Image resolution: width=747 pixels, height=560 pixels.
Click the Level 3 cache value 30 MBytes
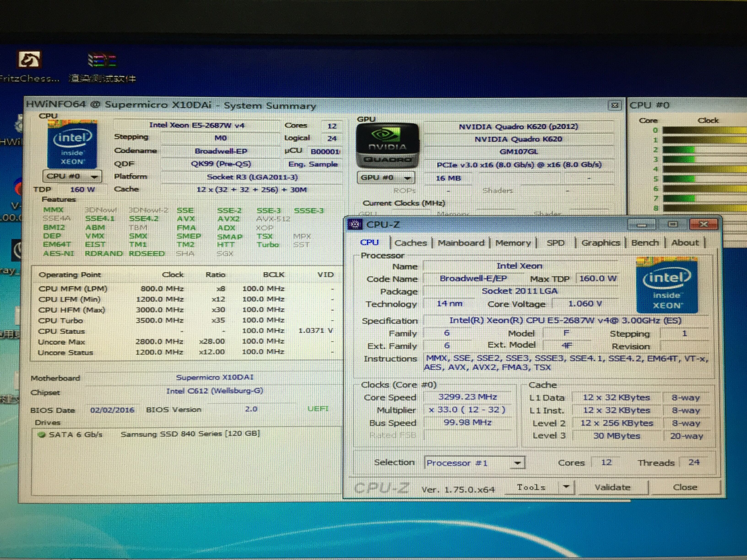tap(617, 436)
